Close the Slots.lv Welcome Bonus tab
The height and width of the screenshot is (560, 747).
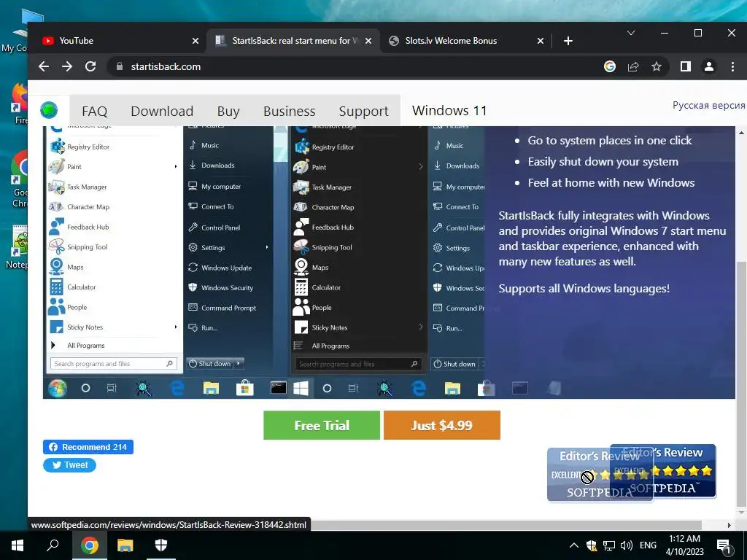pyautogui.click(x=541, y=41)
